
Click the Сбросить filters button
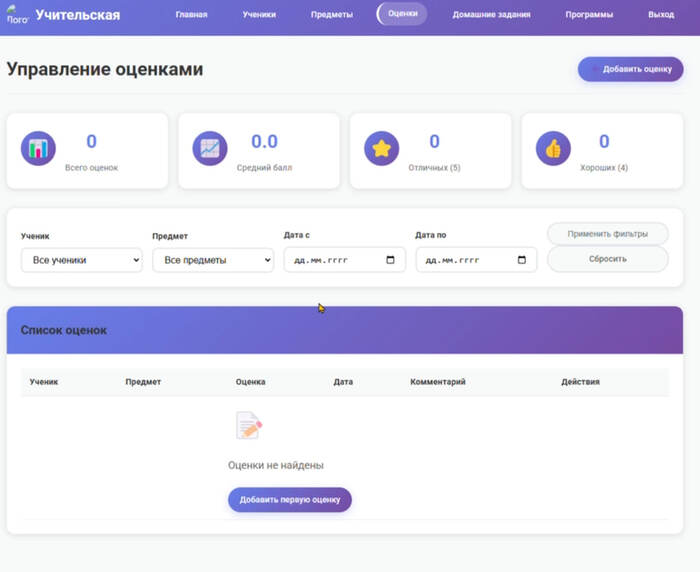[x=608, y=259]
